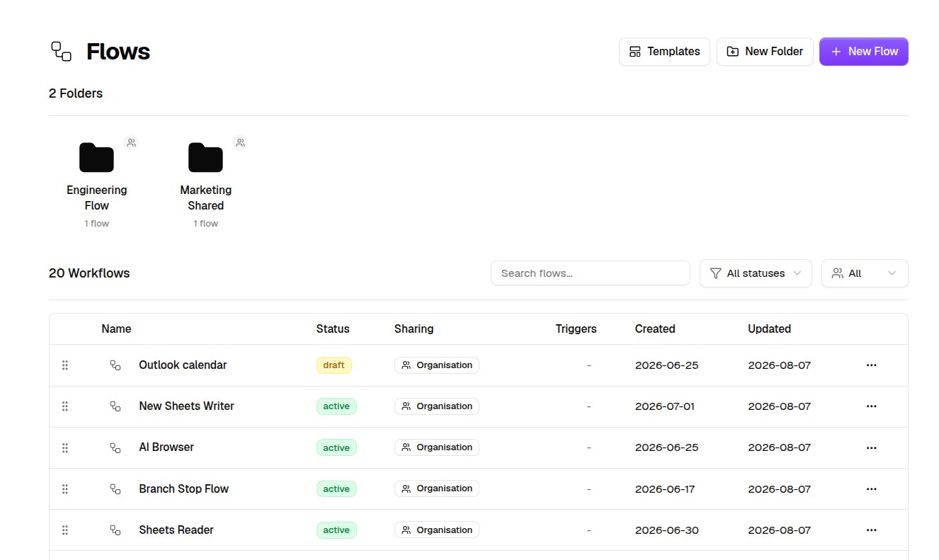939x560 pixels.
Task: Click the draft status badge
Action: [334, 365]
